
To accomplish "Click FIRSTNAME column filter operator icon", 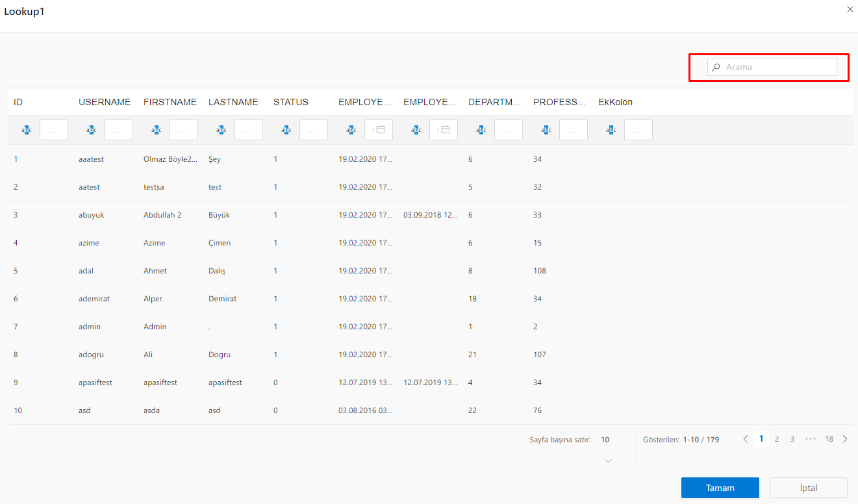I will [x=156, y=130].
